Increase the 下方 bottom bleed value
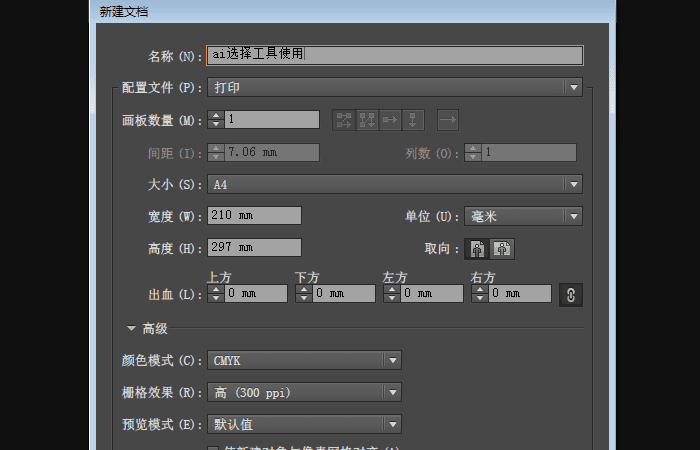 click(304, 289)
